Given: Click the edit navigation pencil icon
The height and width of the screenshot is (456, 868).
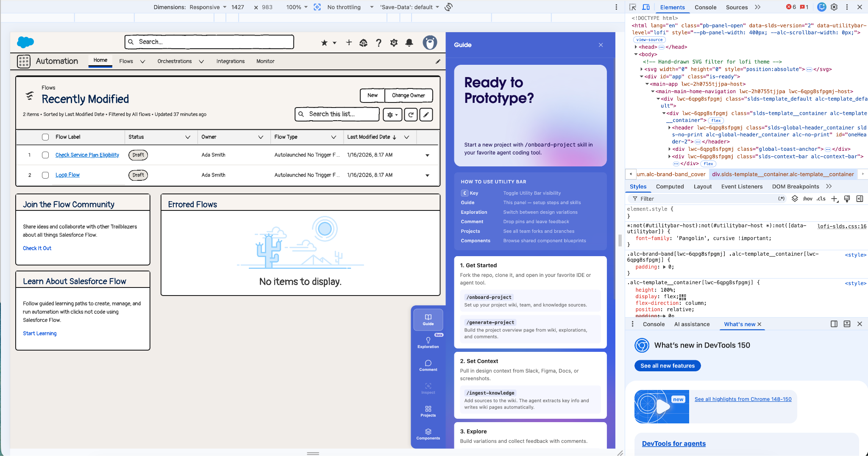Looking at the screenshot, I should [438, 61].
